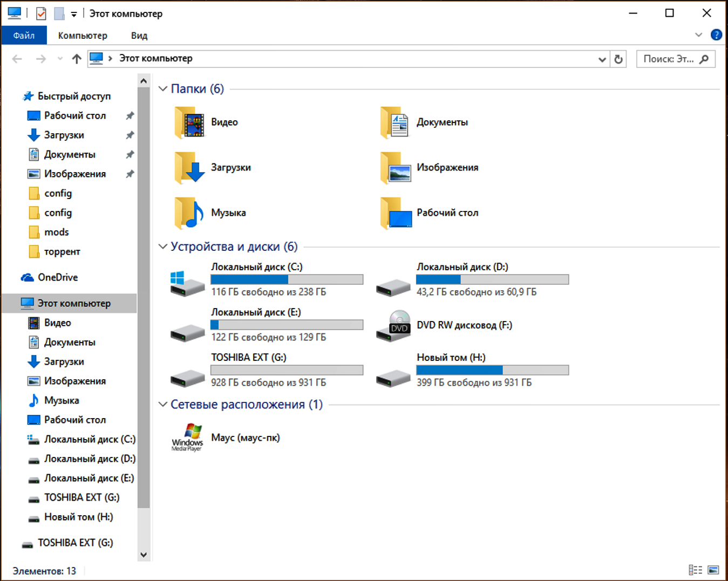
Task: Click the Локальный диск (C:) usage bar
Action: click(x=287, y=279)
